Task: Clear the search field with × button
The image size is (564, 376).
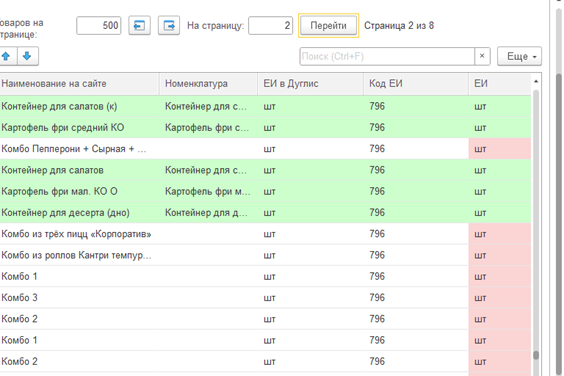Action: 482,56
